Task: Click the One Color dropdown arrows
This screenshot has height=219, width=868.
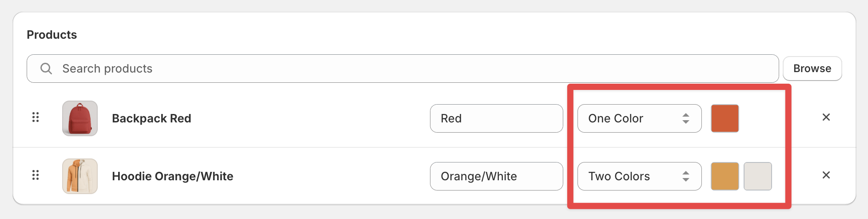Action: point(686,118)
